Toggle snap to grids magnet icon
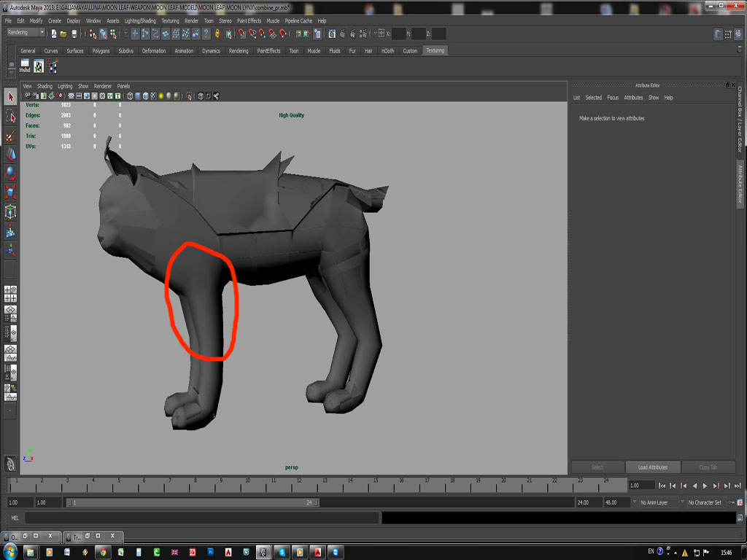 coord(242,34)
